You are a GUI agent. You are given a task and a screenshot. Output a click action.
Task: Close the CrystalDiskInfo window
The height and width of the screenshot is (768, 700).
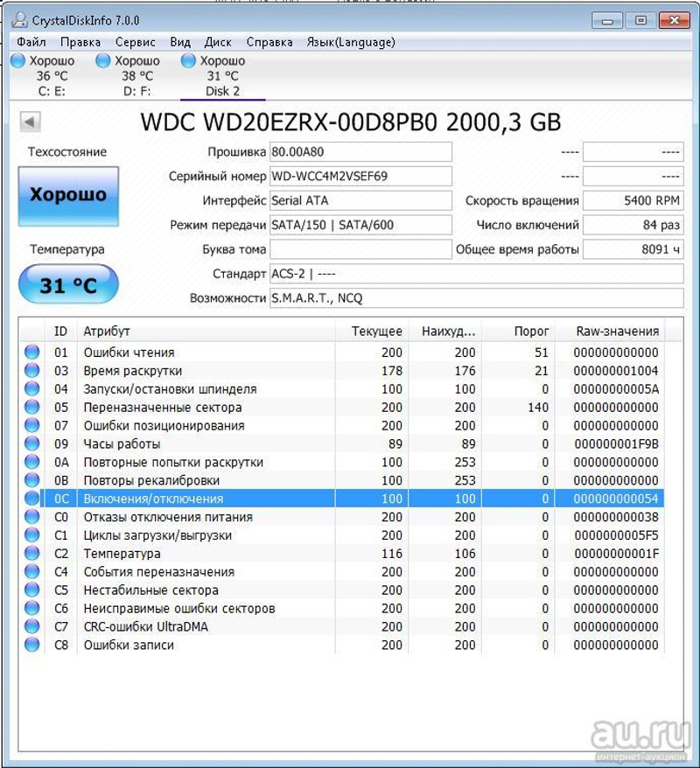pos(674,21)
